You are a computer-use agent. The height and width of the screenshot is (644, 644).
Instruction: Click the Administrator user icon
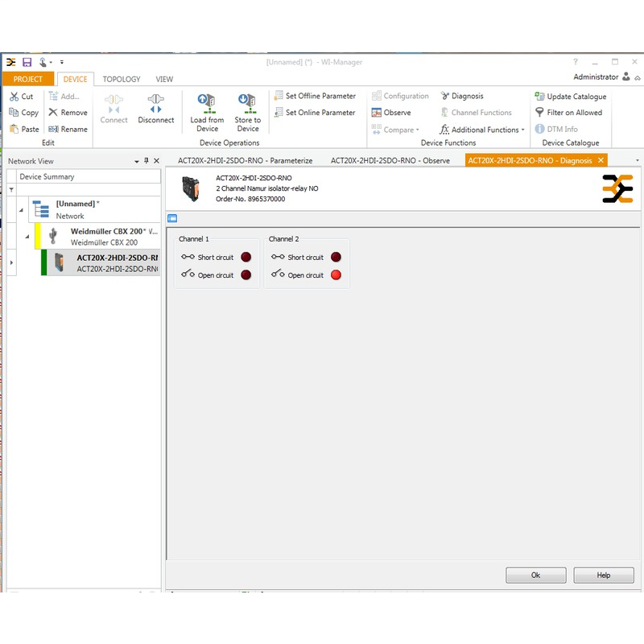[626, 76]
